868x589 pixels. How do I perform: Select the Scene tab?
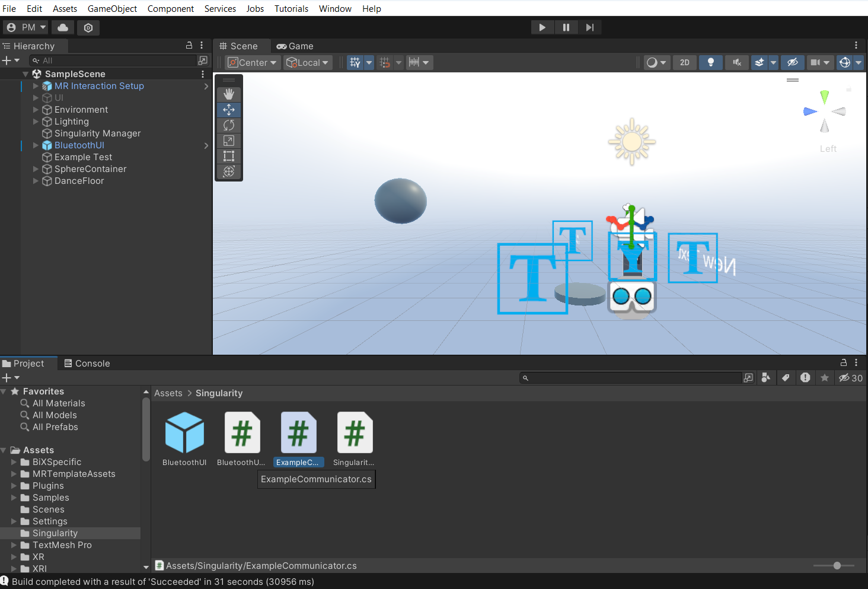tap(238, 46)
